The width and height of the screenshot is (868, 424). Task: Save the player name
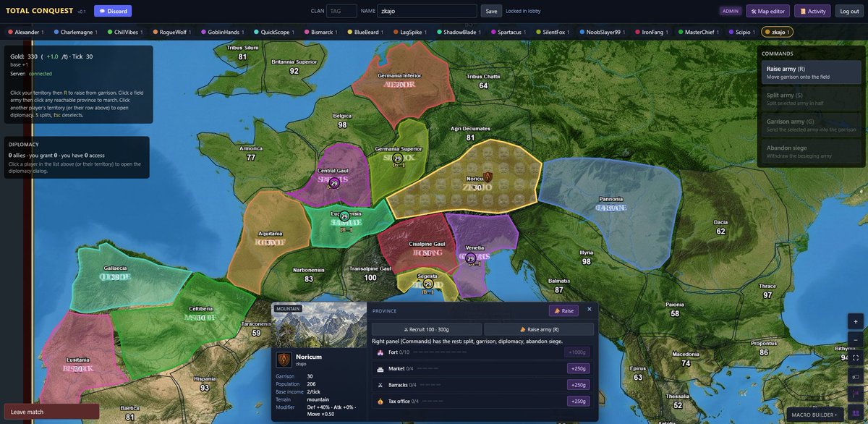[491, 11]
